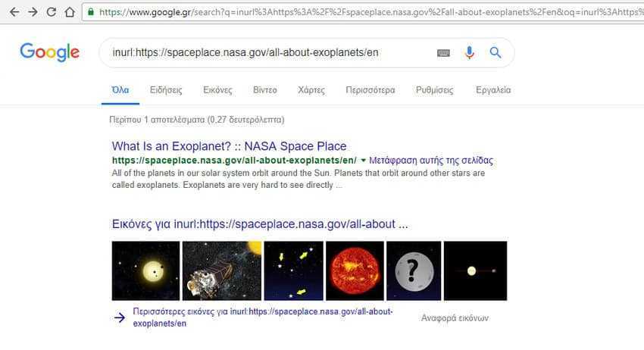This screenshot has width=644, height=350.
Task: Open the Ρυθμίσεις menu
Action: click(435, 90)
